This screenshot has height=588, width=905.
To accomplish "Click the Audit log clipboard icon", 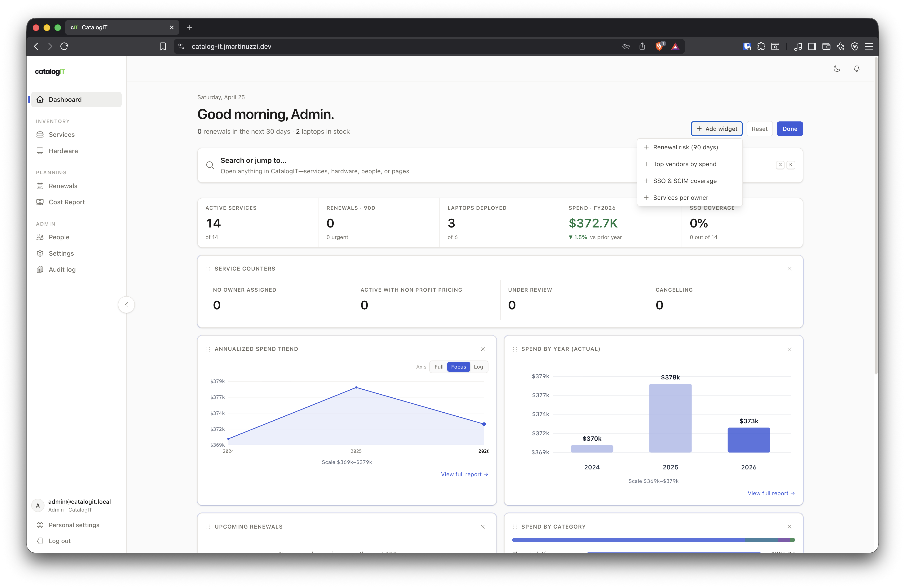I will [x=40, y=269].
